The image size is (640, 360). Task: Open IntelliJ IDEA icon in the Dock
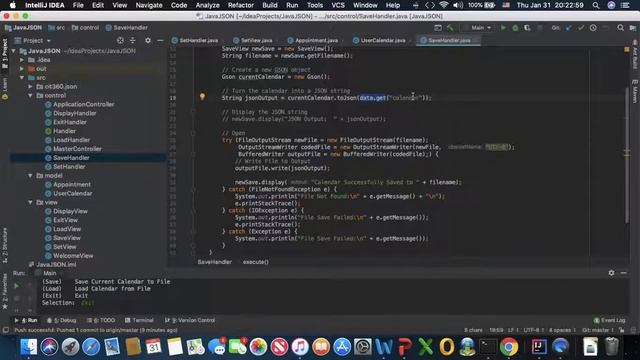pyautogui.click(x=539, y=347)
